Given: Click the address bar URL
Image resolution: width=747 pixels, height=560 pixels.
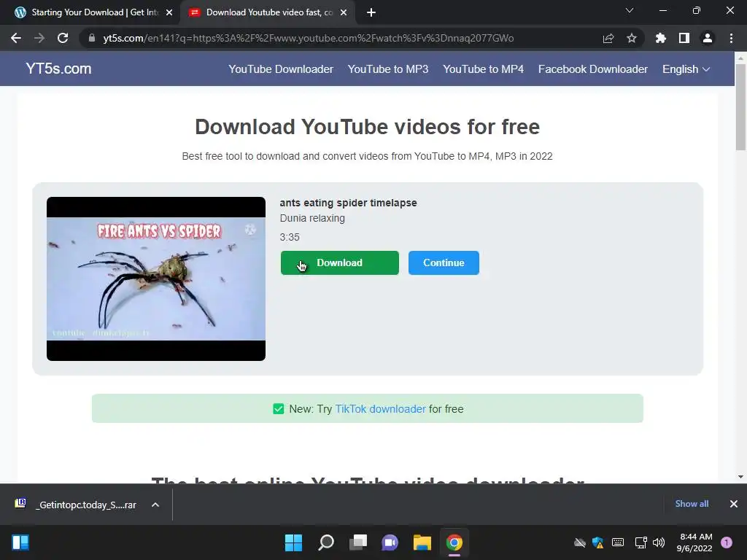Looking at the screenshot, I should [309, 38].
